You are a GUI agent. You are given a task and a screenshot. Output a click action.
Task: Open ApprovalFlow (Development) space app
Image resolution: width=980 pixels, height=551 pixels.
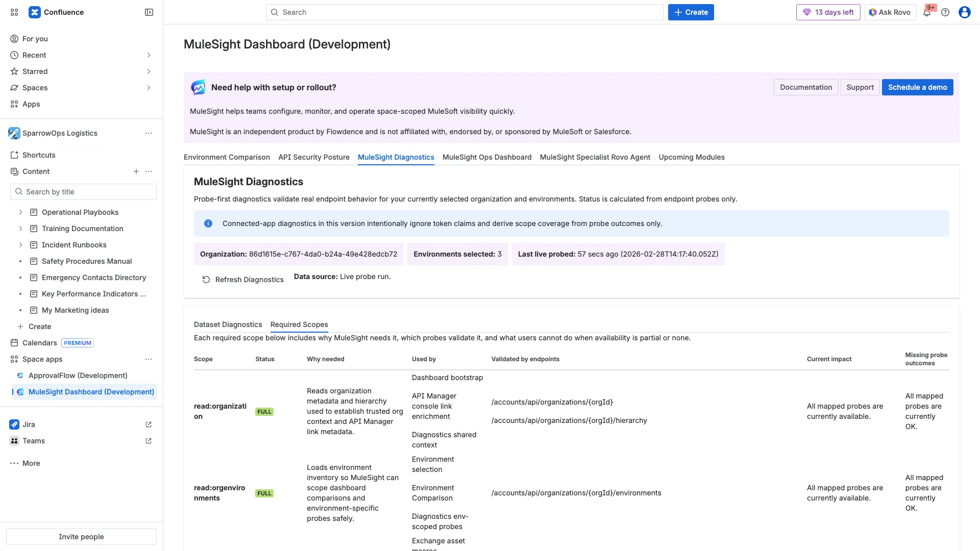coord(78,375)
